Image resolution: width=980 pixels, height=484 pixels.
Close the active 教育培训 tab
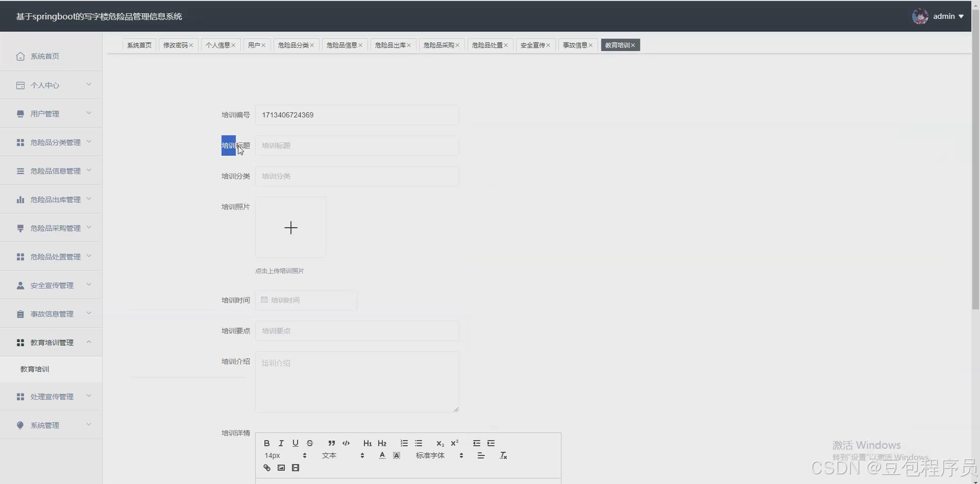click(x=633, y=45)
